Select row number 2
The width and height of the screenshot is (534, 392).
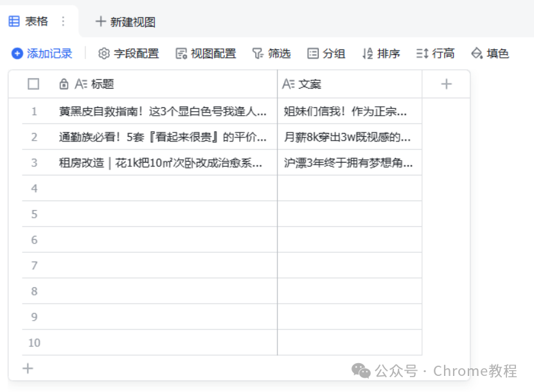tap(35, 137)
